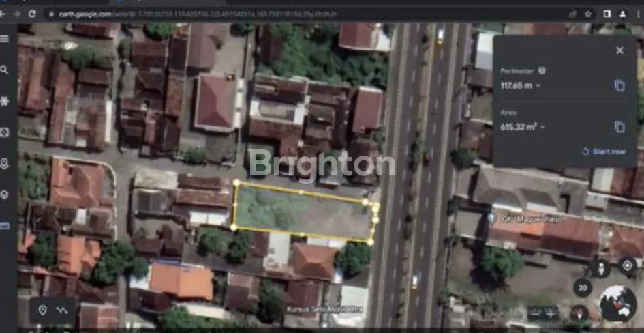Copy the perimeter value to clipboard
The image size is (644, 333).
pyautogui.click(x=619, y=85)
